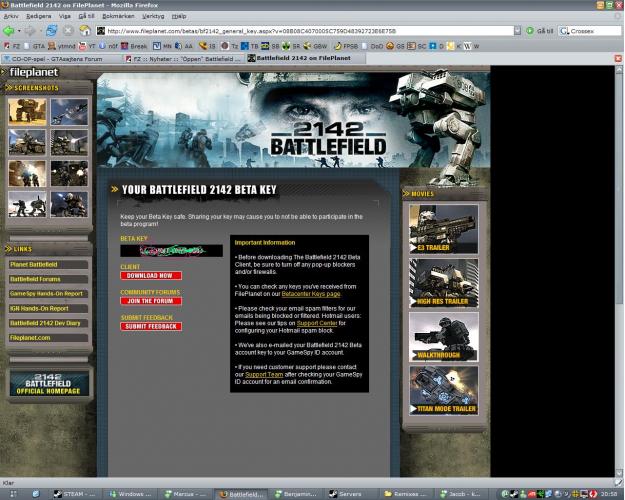The image size is (625, 500).
Task: Open the IS bookmark
Action: point(207,46)
